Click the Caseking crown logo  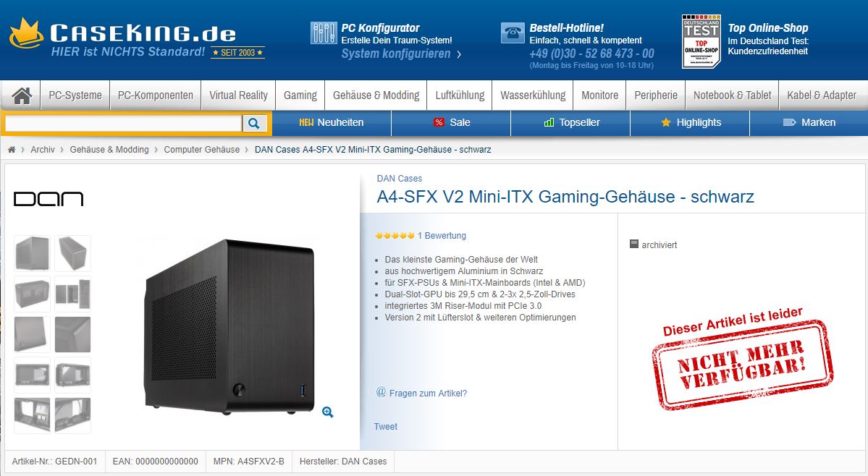tap(25, 34)
